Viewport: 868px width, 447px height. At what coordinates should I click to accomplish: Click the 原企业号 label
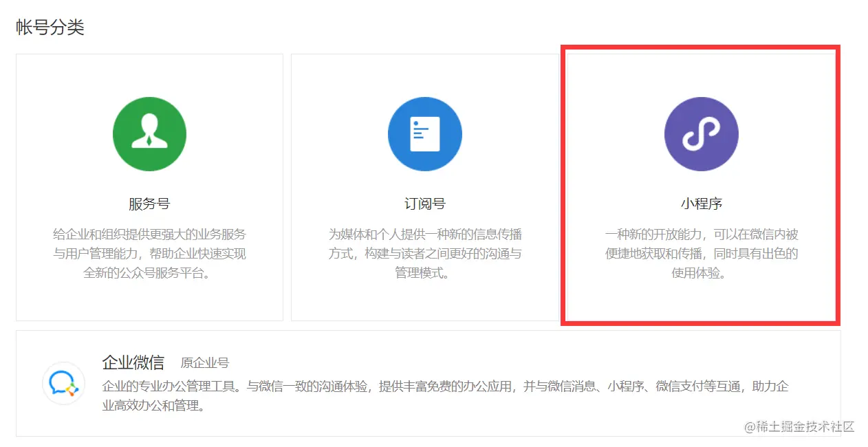click(x=205, y=363)
